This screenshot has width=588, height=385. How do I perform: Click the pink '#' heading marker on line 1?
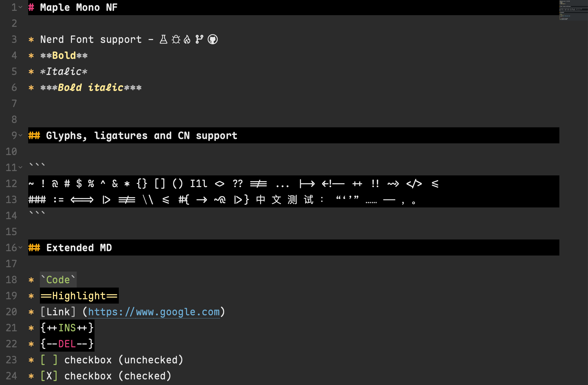[x=31, y=7]
